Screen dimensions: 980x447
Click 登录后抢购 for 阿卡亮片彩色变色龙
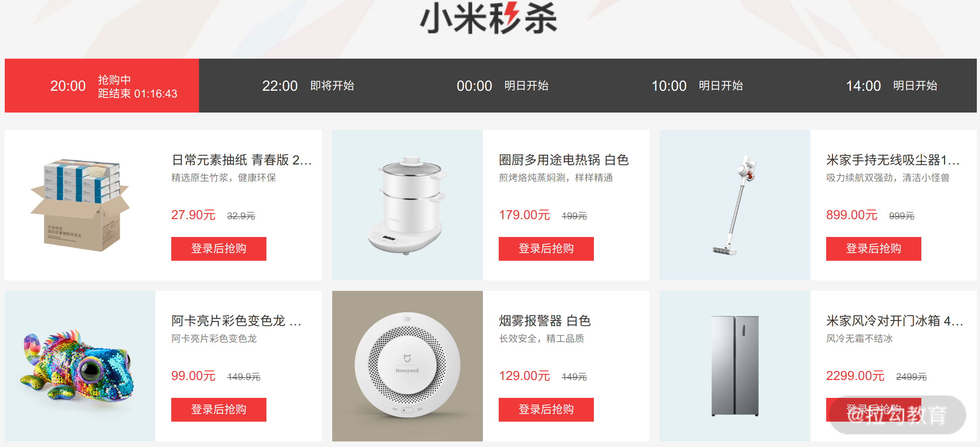[x=219, y=410]
